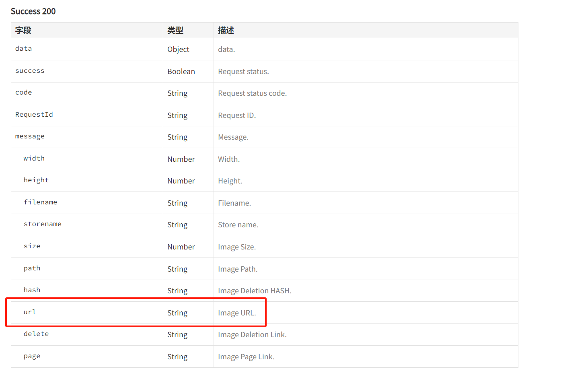Click the 'String' type in the filename row
Screen dimensions: 588x375
coord(177,203)
